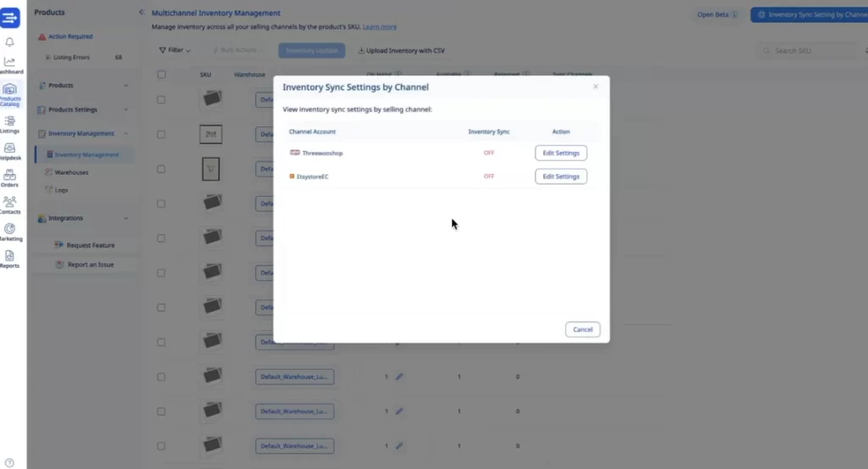Screen dimensions: 868x469
Task: Tick the sixth product row checkbox
Action: point(161,273)
